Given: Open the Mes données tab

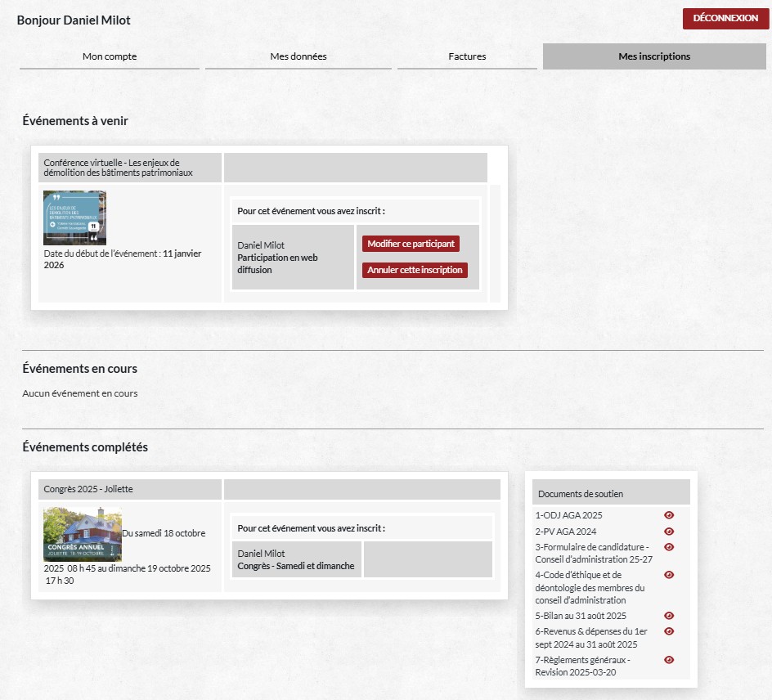Looking at the screenshot, I should (298, 56).
